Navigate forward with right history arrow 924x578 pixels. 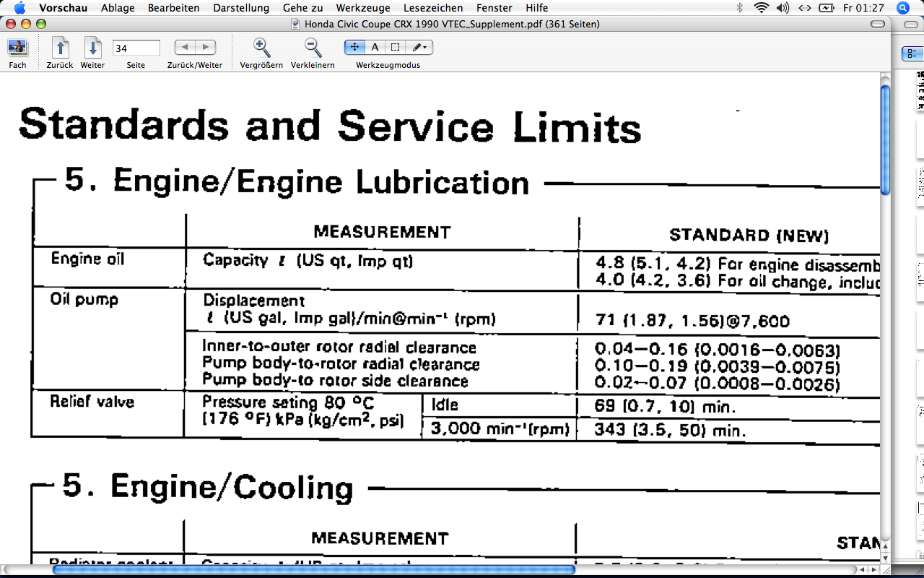206,48
